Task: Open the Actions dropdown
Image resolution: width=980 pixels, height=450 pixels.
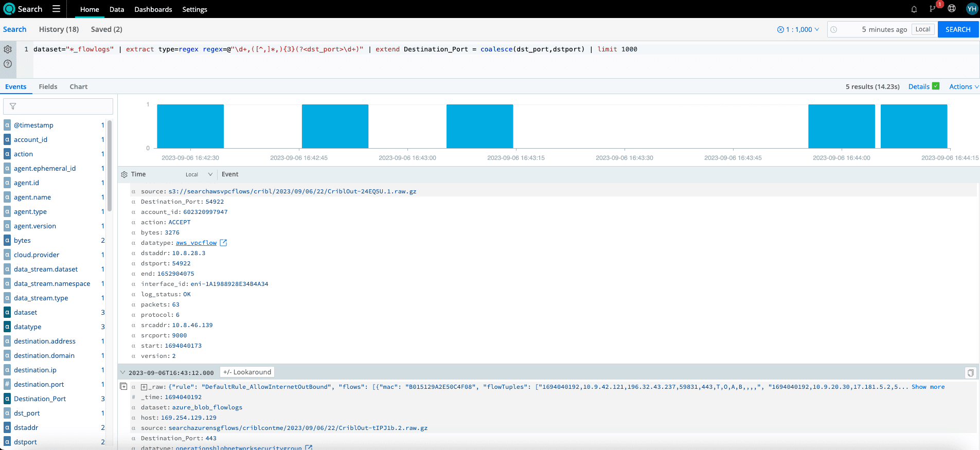Action: click(x=964, y=86)
